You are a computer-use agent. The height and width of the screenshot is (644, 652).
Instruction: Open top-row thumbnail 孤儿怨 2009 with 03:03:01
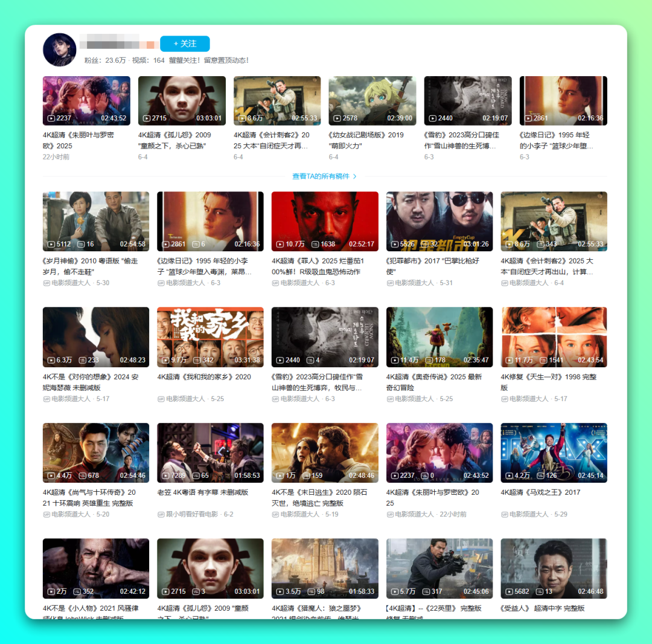coord(182,101)
